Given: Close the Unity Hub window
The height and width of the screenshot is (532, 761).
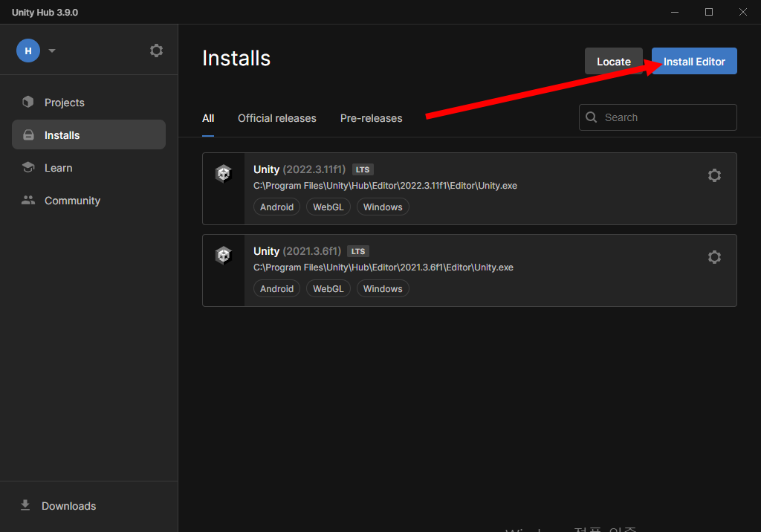Looking at the screenshot, I should tap(743, 12).
